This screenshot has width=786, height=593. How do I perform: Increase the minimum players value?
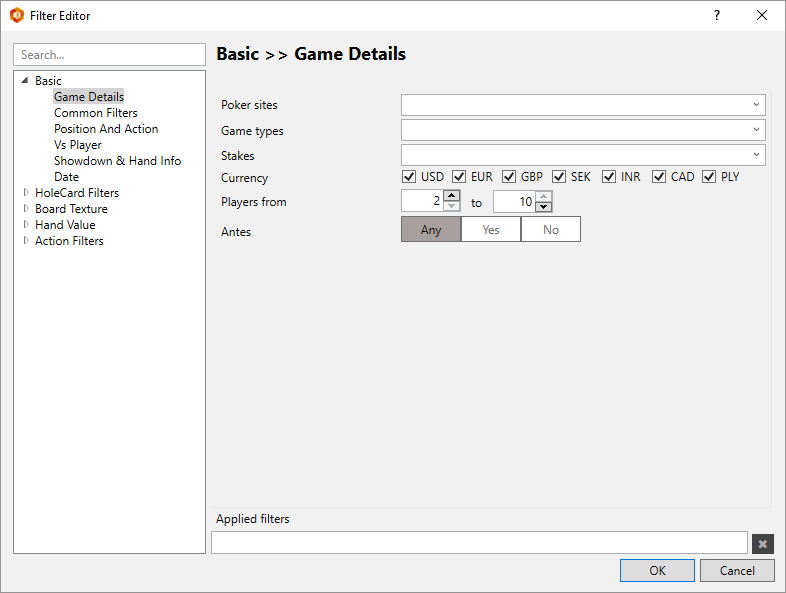[x=452, y=195]
